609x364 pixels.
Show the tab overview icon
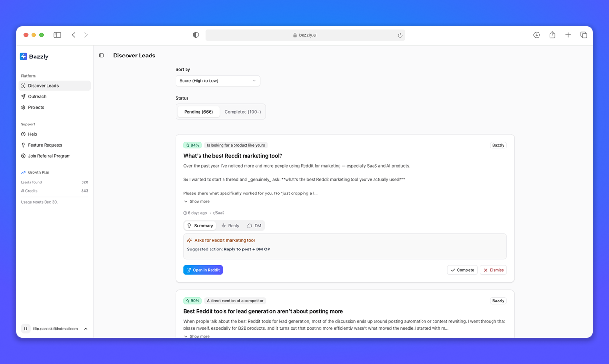tap(584, 35)
